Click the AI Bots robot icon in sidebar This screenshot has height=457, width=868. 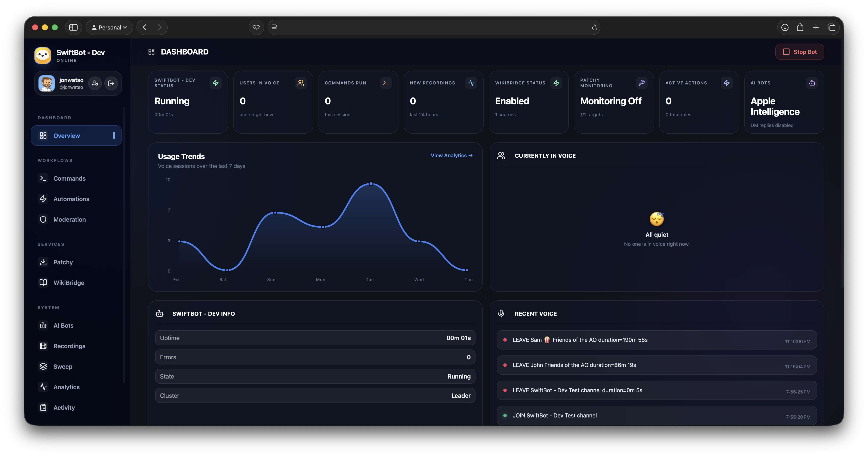(43, 326)
